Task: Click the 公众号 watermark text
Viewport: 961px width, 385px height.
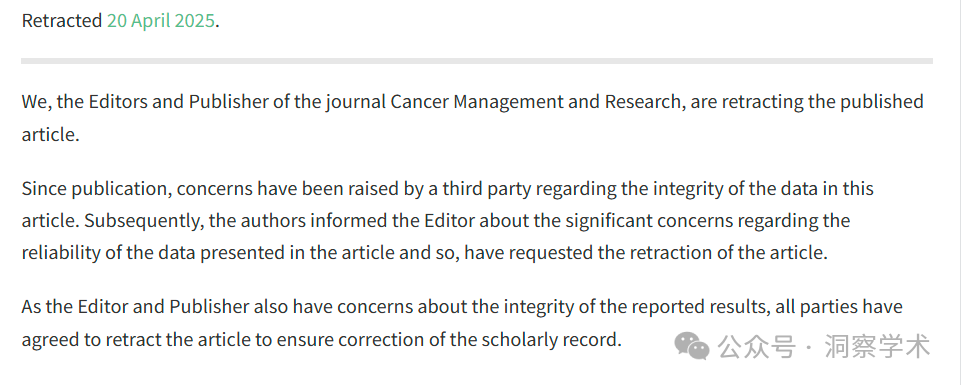Action: click(756, 347)
